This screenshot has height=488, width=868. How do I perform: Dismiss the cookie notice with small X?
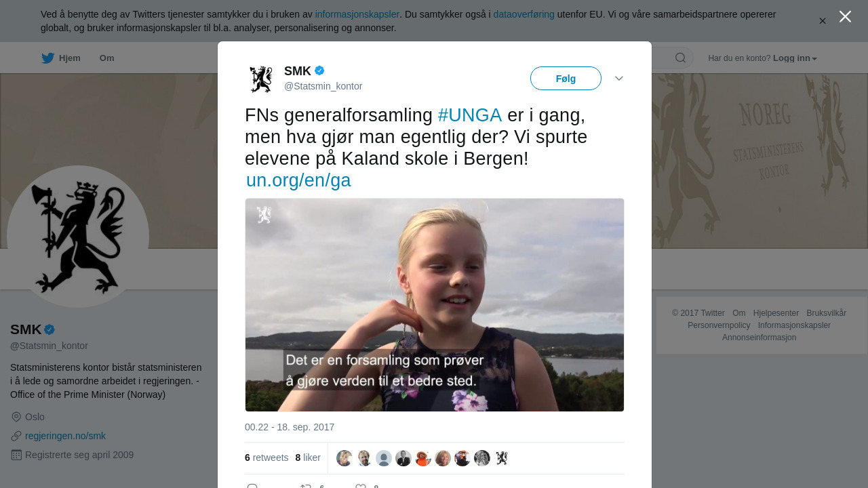pyautogui.click(x=823, y=21)
